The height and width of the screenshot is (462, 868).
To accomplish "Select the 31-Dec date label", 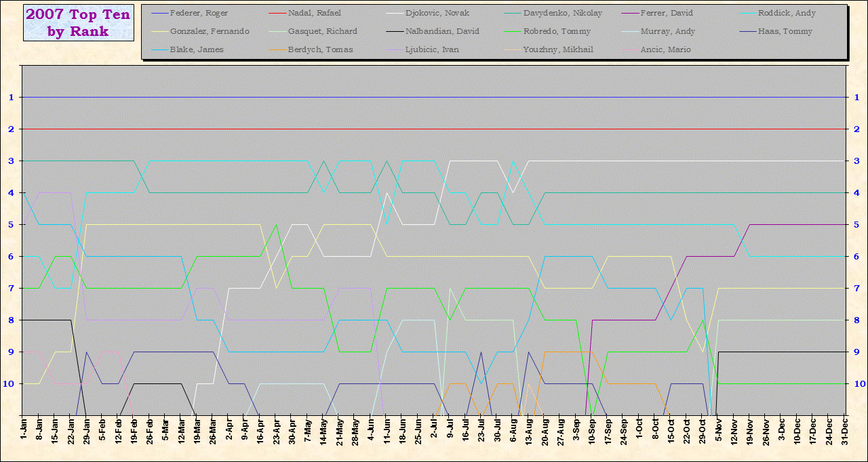I will tap(844, 430).
